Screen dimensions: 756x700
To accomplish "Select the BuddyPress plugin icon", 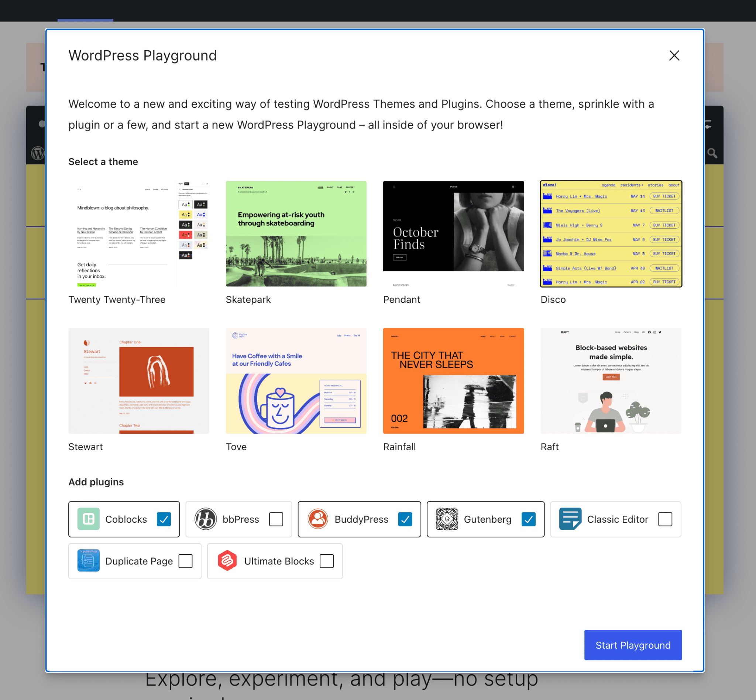I will [x=317, y=519].
